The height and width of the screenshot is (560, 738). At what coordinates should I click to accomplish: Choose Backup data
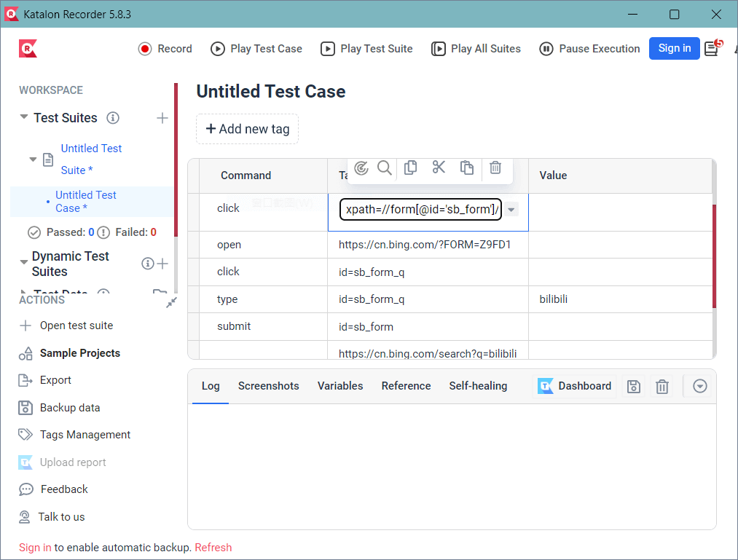tap(59, 408)
